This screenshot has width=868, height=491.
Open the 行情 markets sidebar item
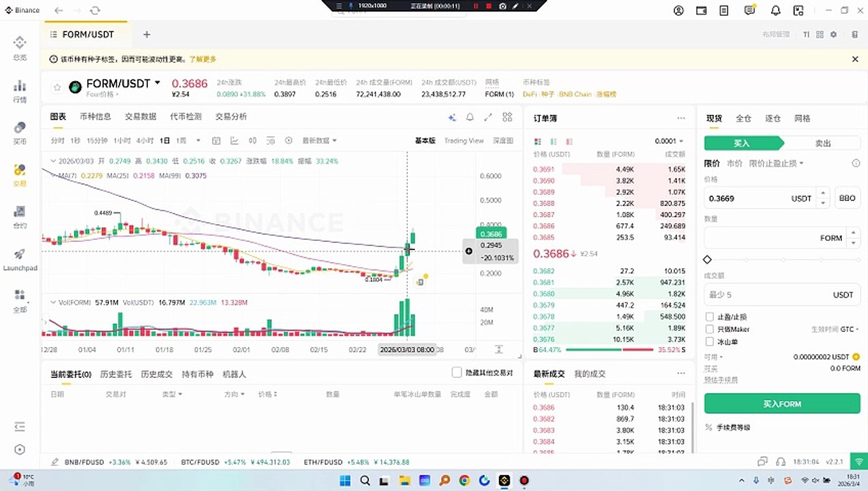coord(20,91)
